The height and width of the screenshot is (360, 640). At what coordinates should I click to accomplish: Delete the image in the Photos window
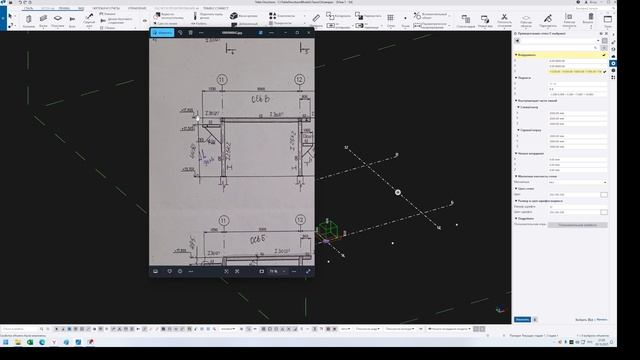pyautogui.click(x=191, y=33)
